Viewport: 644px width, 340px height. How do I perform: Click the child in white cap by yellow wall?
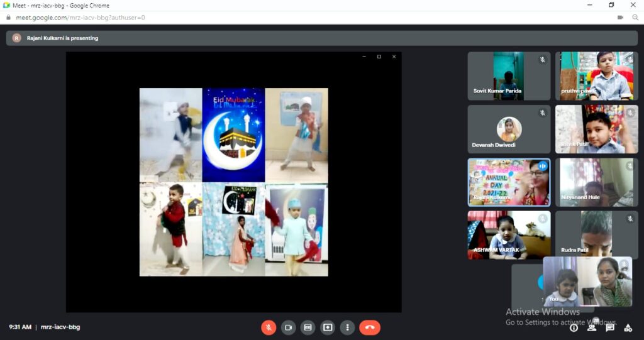pos(297,135)
